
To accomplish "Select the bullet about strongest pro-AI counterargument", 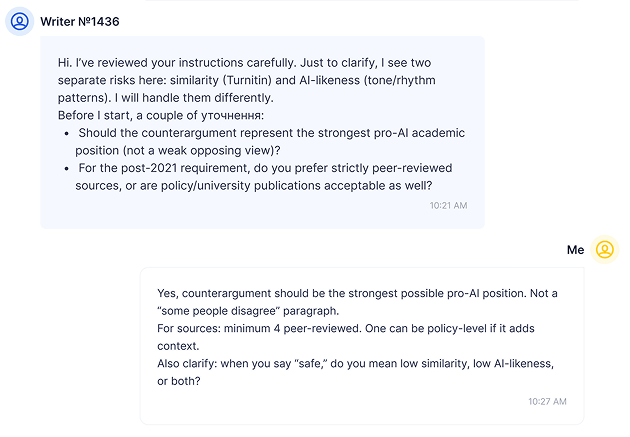I will click(270, 141).
